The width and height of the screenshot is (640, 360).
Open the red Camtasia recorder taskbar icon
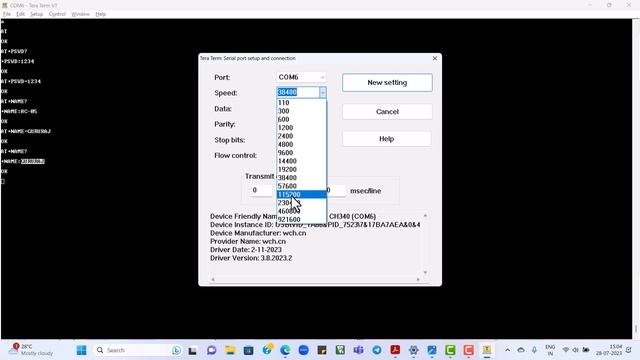pyautogui.click(x=469, y=350)
